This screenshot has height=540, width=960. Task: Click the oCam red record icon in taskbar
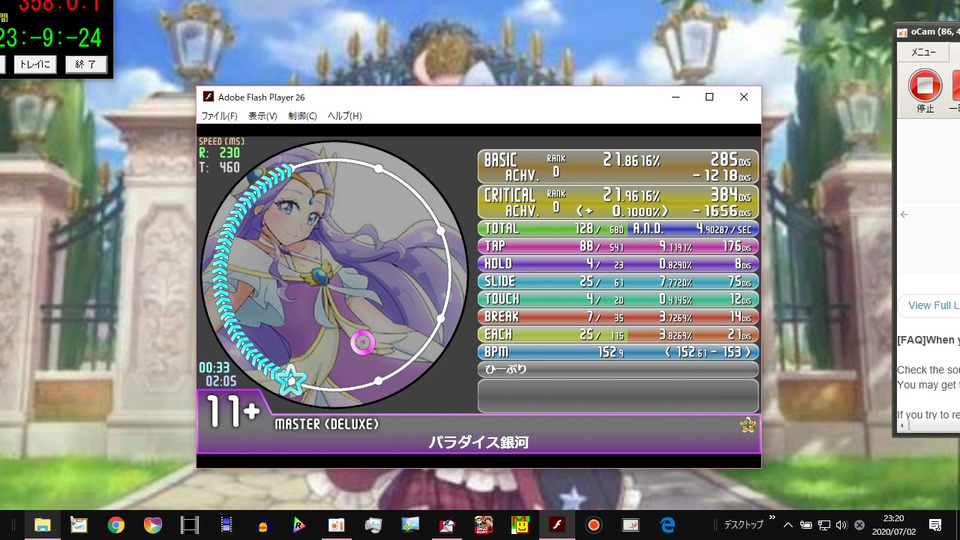pos(594,525)
